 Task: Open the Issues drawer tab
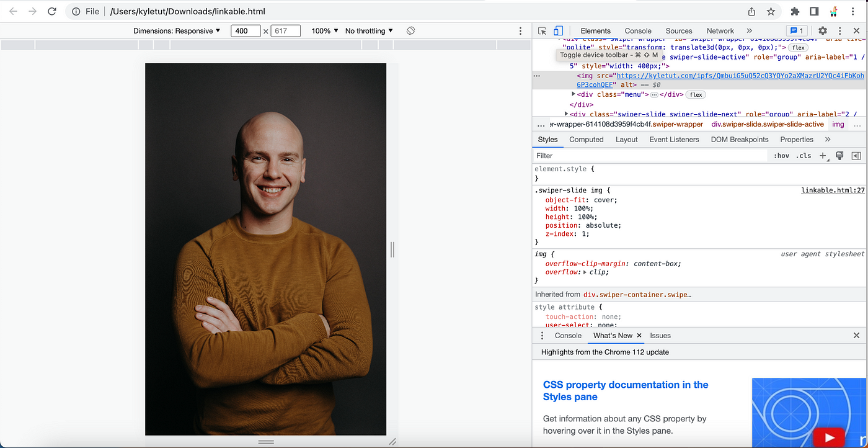(x=660, y=336)
